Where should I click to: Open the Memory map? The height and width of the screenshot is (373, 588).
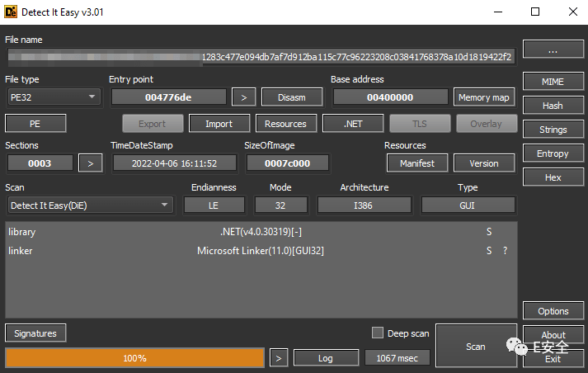pos(484,97)
